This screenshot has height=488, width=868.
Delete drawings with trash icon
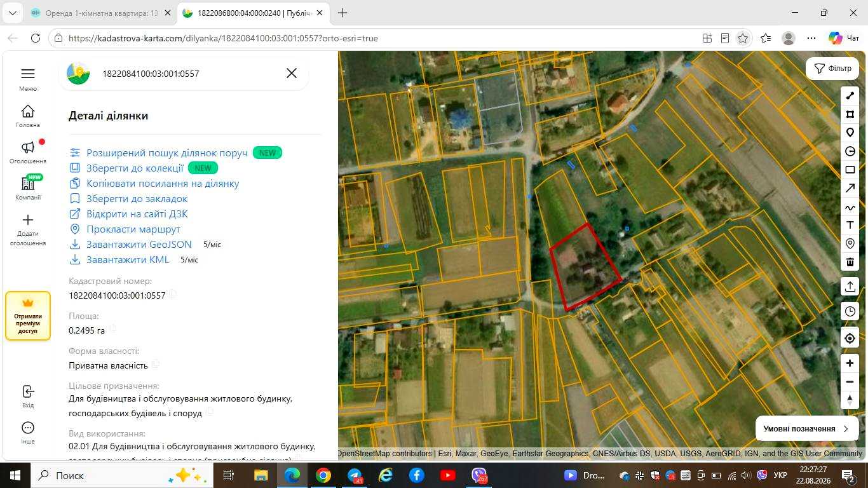pos(850,262)
